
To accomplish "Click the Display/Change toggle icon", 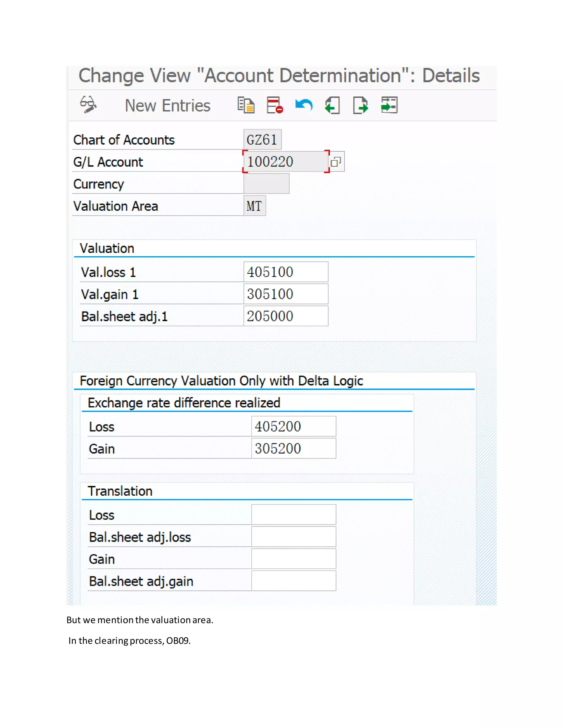I will (89, 105).
